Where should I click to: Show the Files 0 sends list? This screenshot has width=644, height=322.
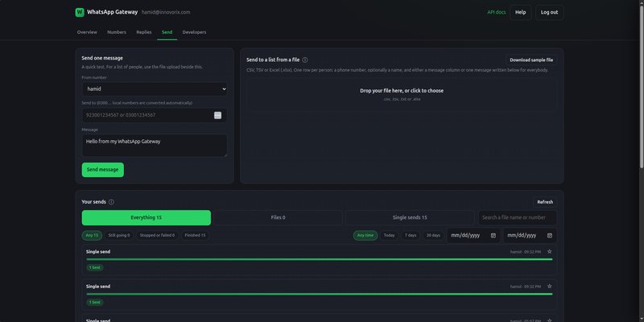coord(278,217)
